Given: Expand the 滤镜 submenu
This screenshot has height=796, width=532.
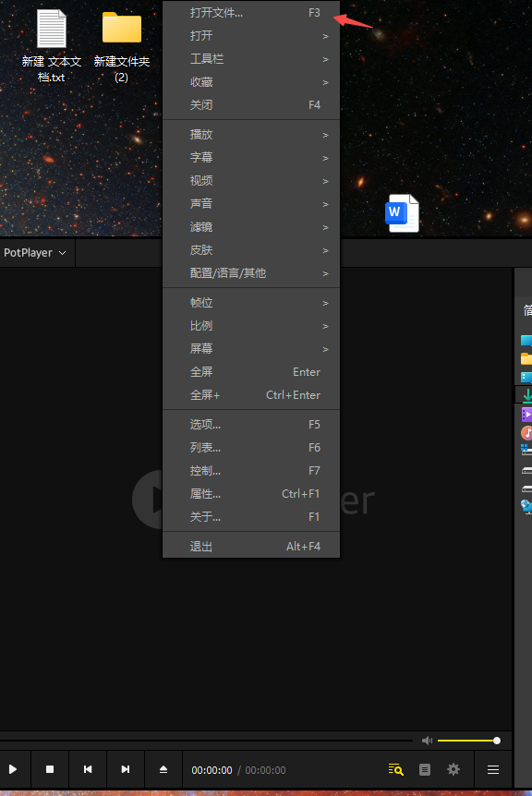Looking at the screenshot, I should (251, 227).
